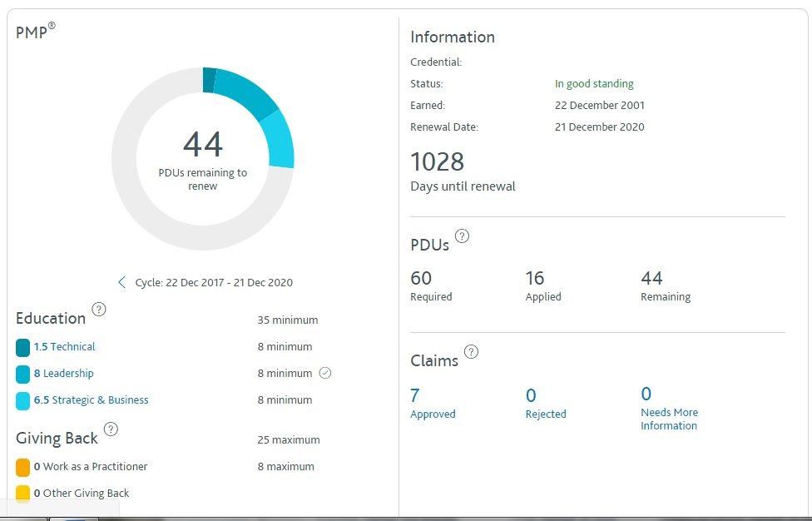Open the Giving Back help question-mark icon
812x521 pixels.
pos(111,429)
